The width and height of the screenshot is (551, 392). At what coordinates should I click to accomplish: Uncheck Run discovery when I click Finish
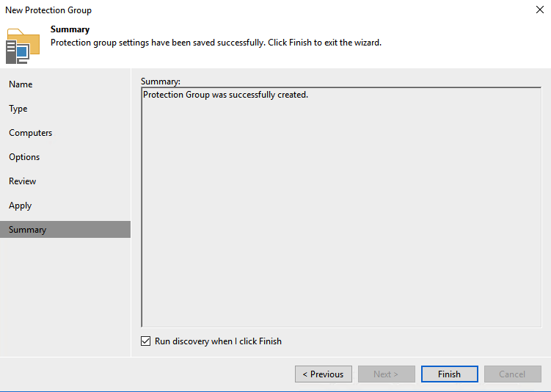pyautogui.click(x=145, y=341)
